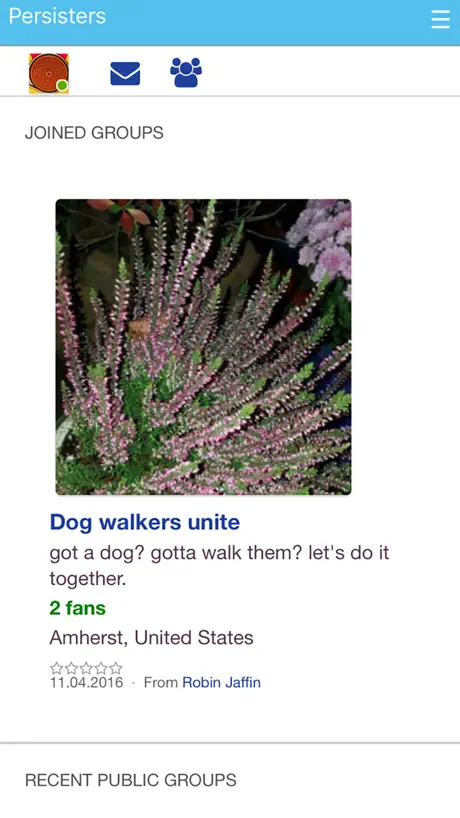Screen dimensions: 460x818
Task: Rate the group with the fourth star
Action: pos(101,668)
